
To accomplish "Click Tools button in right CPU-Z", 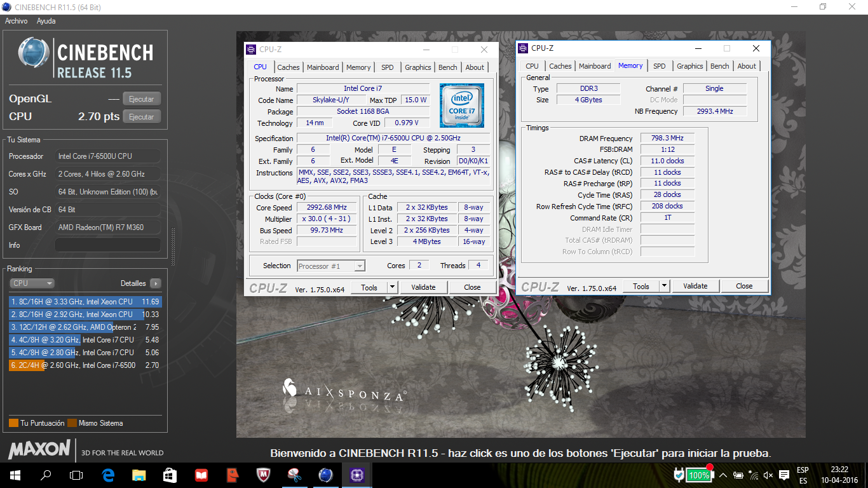I will point(641,286).
